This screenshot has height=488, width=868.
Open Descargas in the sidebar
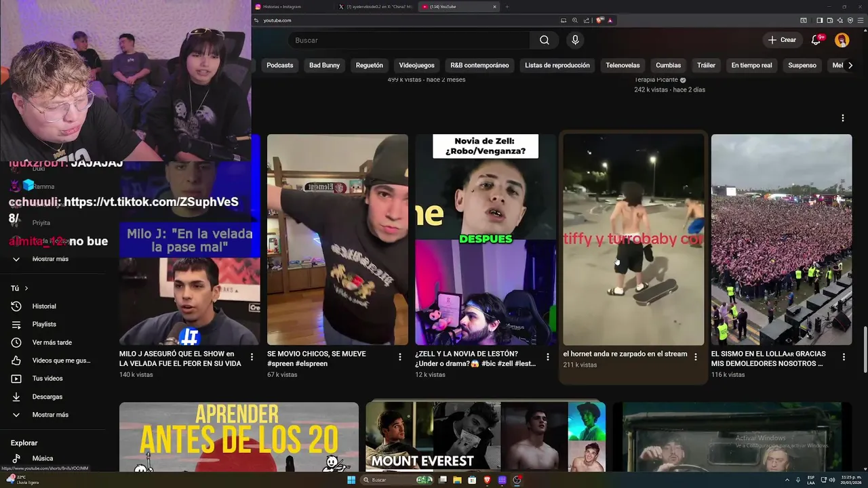coord(47,396)
